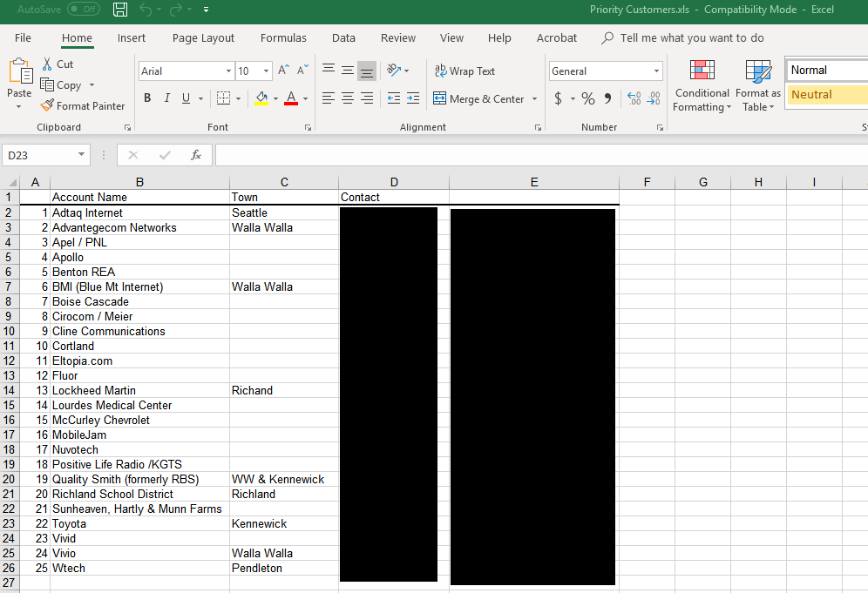The width and height of the screenshot is (868, 593).
Task: Open the Acrobat tab
Action: point(557,37)
